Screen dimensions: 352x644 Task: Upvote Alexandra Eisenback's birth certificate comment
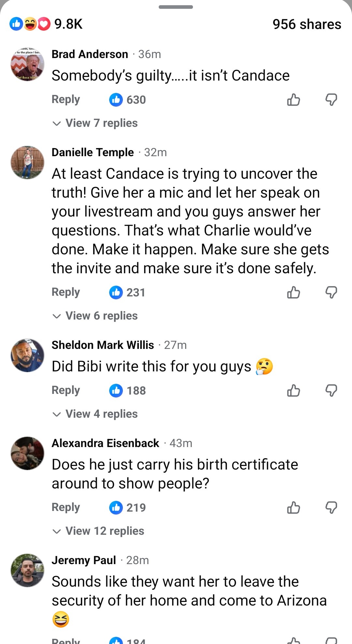(293, 507)
